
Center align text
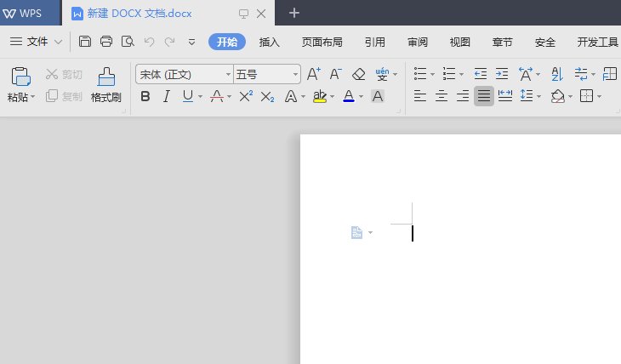point(442,96)
